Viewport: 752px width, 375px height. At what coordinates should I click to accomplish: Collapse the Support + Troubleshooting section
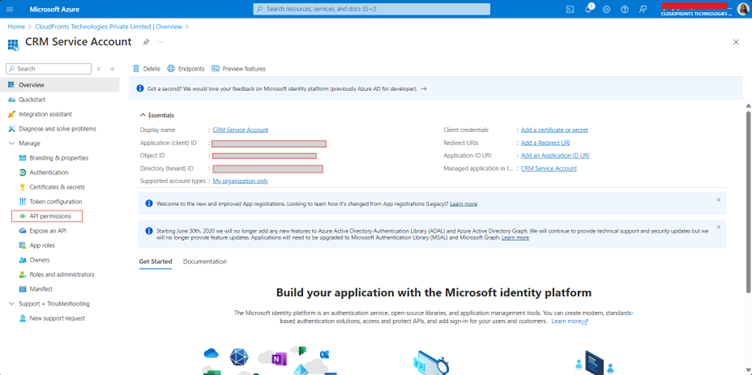pyautogui.click(x=12, y=304)
